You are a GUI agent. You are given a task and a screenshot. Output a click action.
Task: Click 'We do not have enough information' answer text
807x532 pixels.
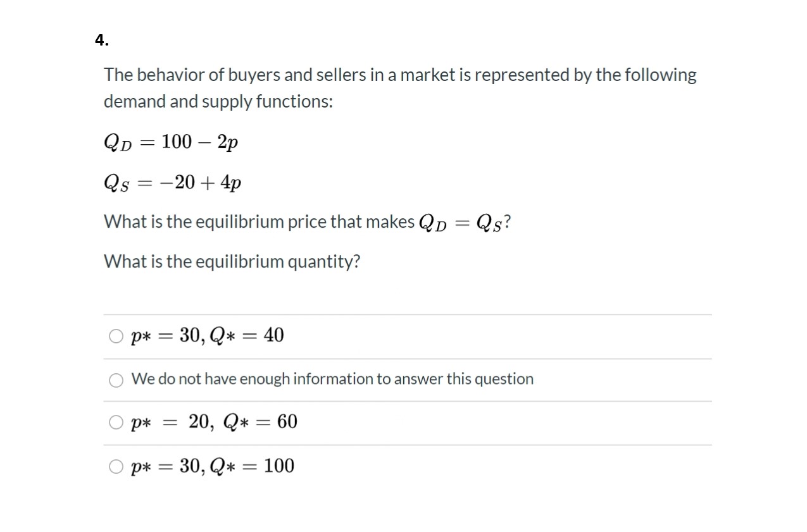pyautogui.click(x=332, y=379)
